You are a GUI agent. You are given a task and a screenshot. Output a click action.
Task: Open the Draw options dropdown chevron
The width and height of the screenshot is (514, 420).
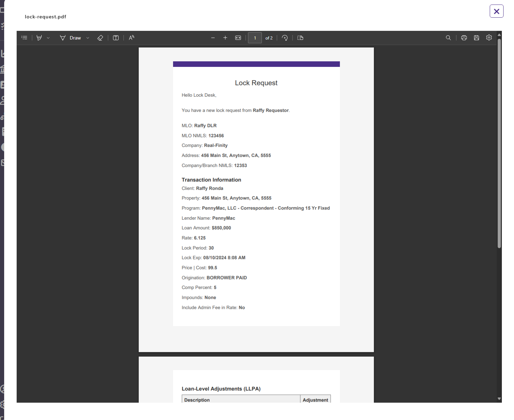[88, 38]
